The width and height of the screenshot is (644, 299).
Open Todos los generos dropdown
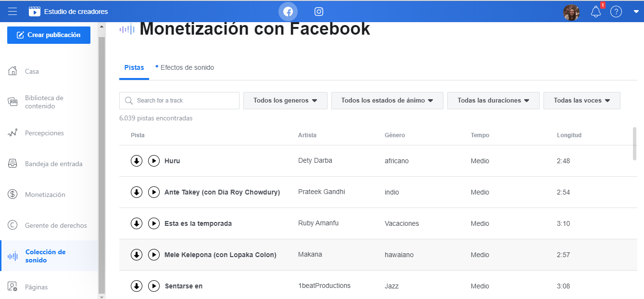pos(285,101)
